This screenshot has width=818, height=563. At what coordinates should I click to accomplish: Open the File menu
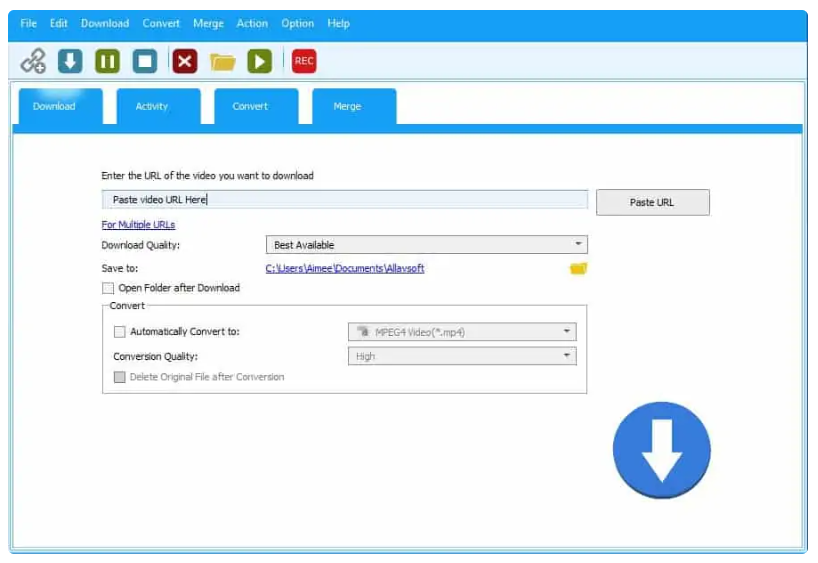28,23
